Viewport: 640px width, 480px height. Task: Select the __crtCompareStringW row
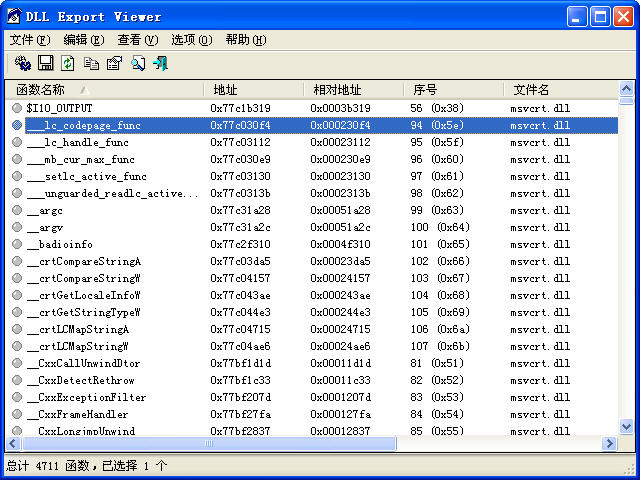tap(312, 278)
